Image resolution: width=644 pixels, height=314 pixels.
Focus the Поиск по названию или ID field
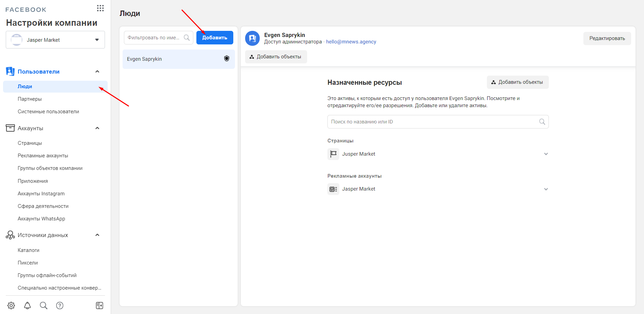click(438, 122)
